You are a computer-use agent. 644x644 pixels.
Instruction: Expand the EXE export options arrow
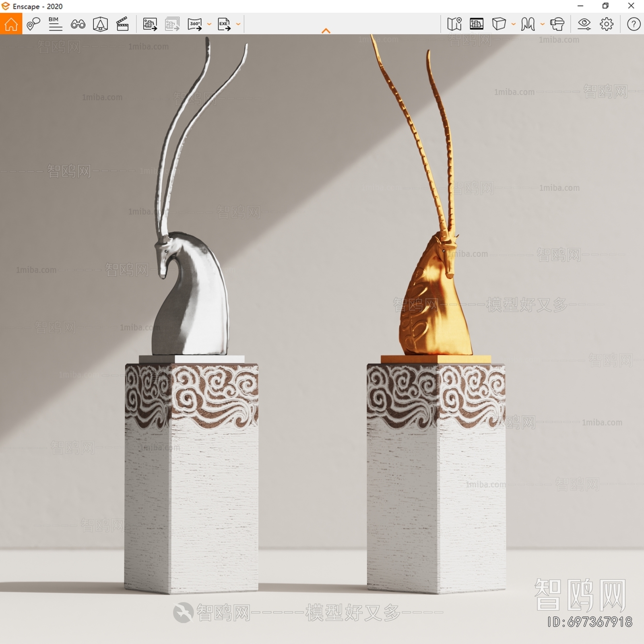click(238, 24)
